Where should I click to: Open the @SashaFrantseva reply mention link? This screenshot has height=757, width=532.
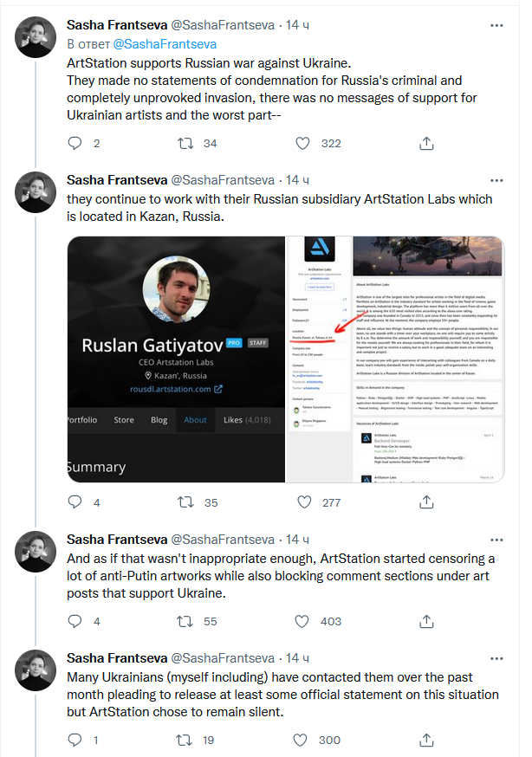165,43
